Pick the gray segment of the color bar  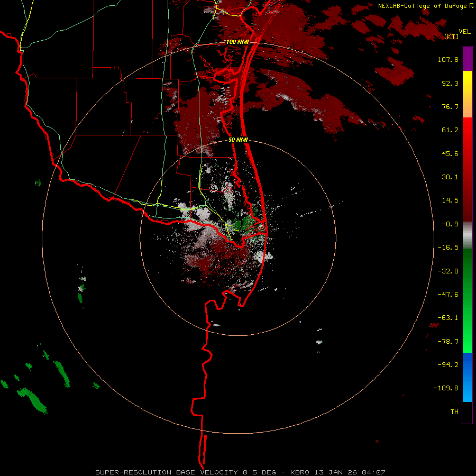point(467,235)
